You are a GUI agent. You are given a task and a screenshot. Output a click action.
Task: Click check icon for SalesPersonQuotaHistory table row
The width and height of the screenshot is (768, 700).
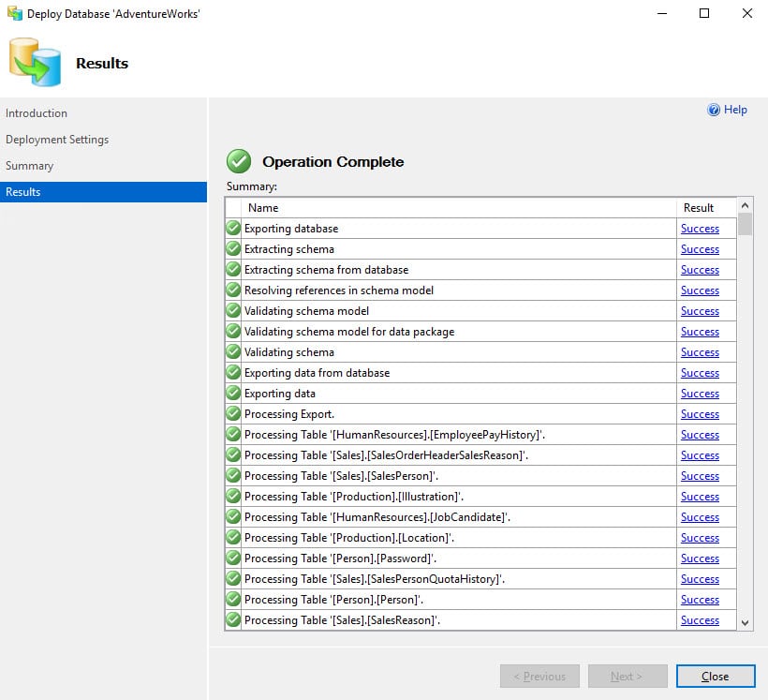[233, 578]
